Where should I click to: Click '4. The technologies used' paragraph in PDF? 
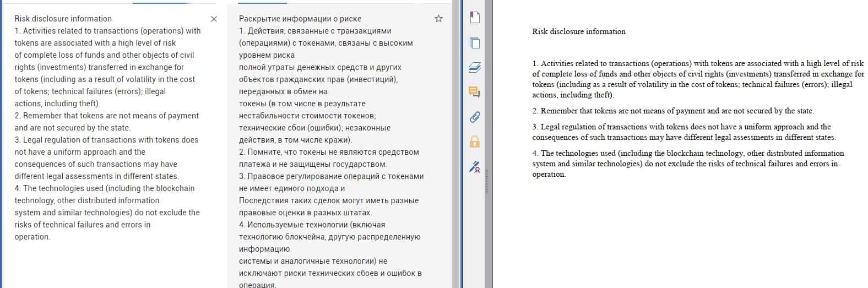pos(688,164)
